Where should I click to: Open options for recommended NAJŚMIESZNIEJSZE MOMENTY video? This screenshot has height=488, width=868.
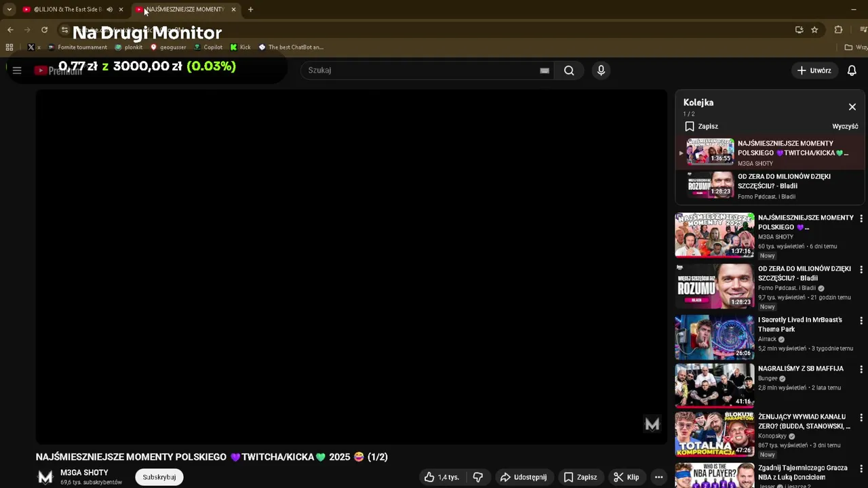(x=861, y=219)
